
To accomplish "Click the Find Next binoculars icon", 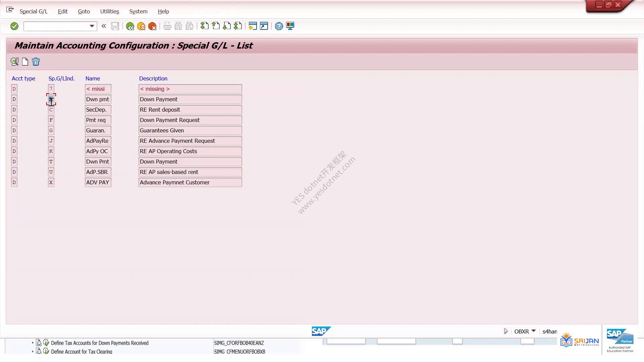I will (x=190, y=26).
